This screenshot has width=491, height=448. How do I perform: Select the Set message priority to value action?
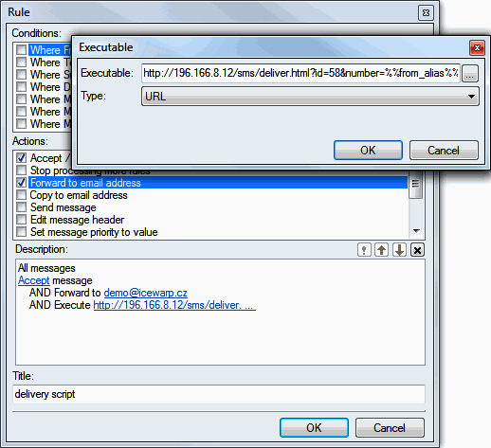pyautogui.click(x=94, y=232)
